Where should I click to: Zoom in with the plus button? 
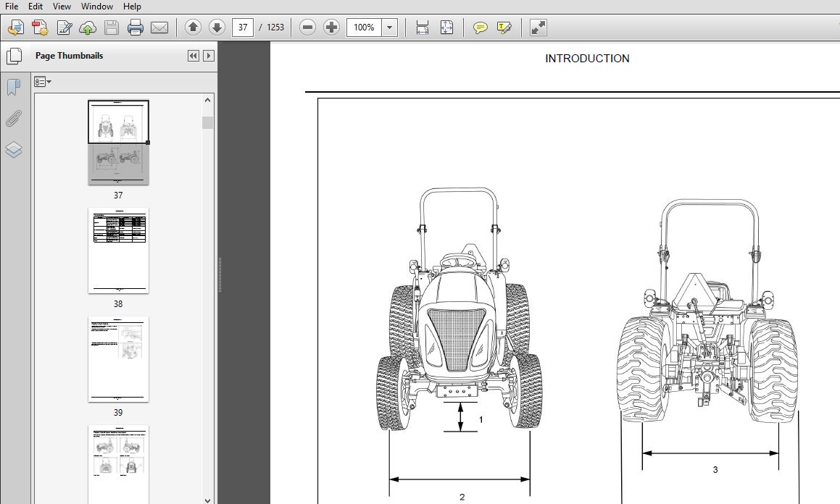(332, 28)
